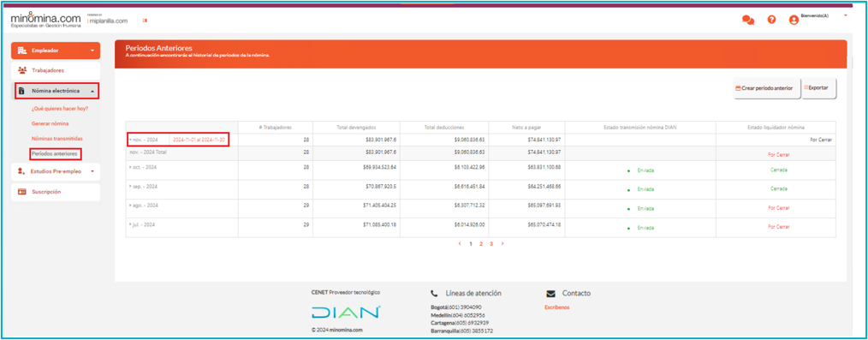Click the Estudios Pre-empleo person icon
The image size is (868, 340).
(22, 171)
